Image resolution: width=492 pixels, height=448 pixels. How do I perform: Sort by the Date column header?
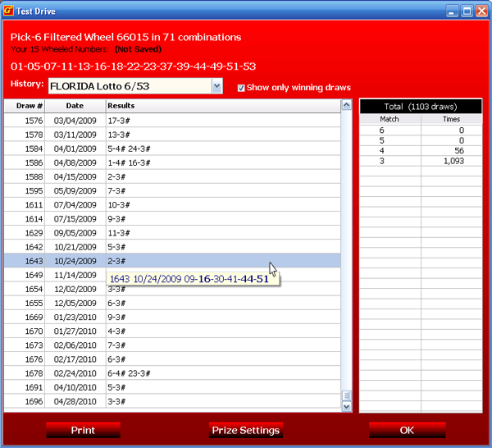point(75,106)
